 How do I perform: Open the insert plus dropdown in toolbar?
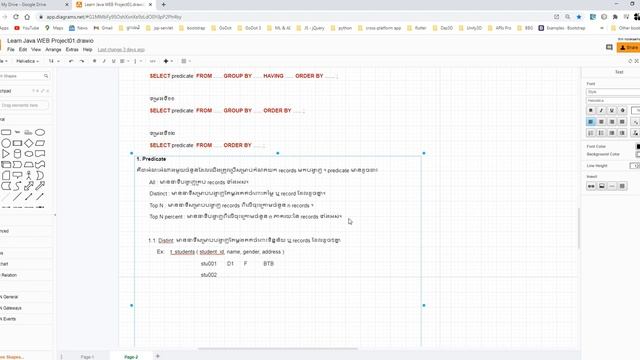(168, 61)
